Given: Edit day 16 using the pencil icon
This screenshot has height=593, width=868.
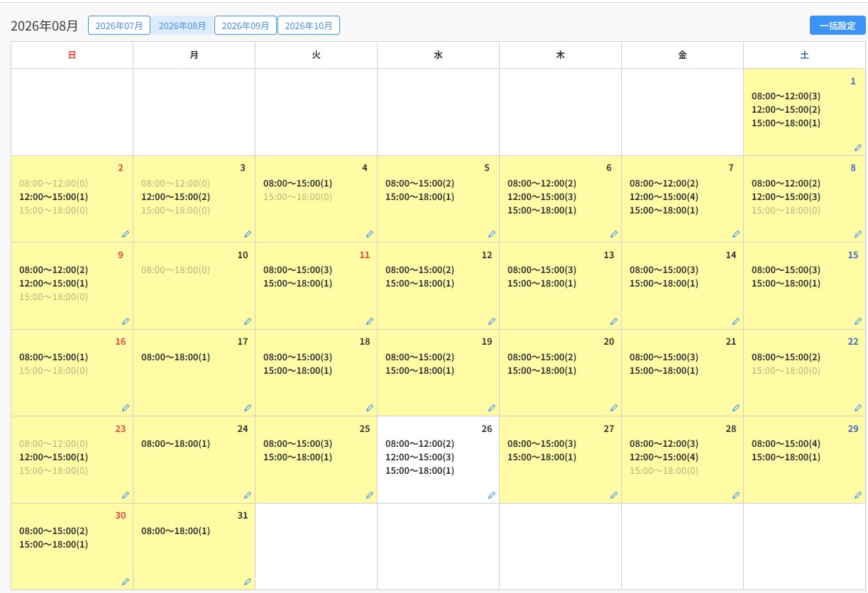Looking at the screenshot, I should coord(125,408).
